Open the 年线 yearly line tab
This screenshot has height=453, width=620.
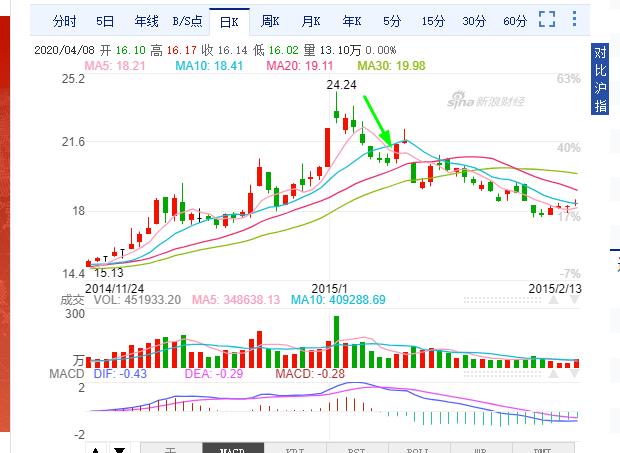[x=146, y=20]
